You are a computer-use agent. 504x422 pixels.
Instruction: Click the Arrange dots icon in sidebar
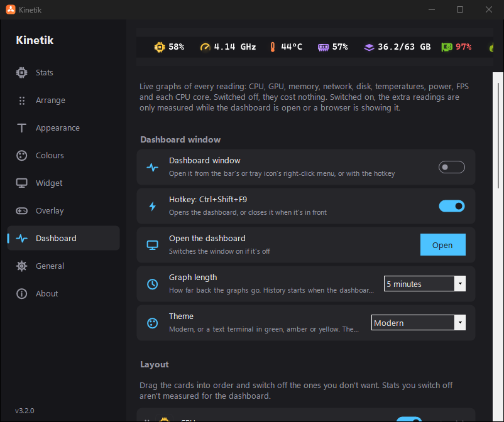[21, 100]
